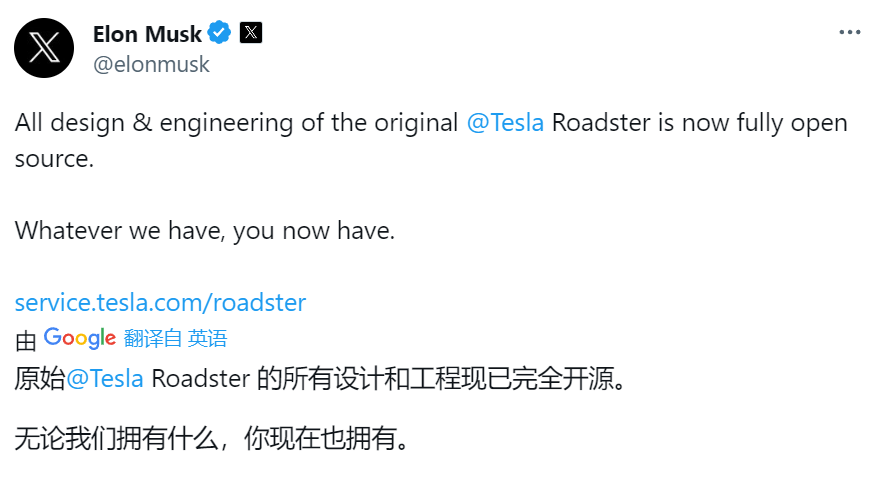869x480 pixels.
Task: Click the word Roadster in the Chinese translation
Action: tap(201, 379)
